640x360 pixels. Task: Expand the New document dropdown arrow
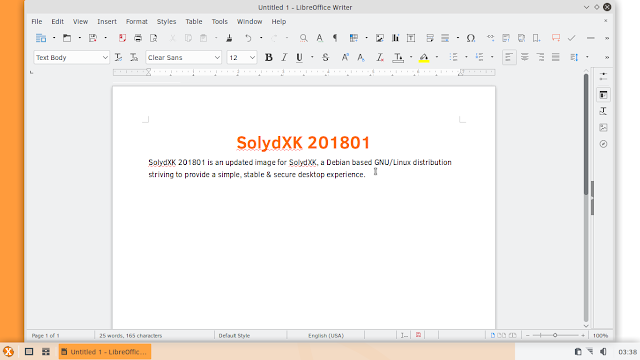54,38
